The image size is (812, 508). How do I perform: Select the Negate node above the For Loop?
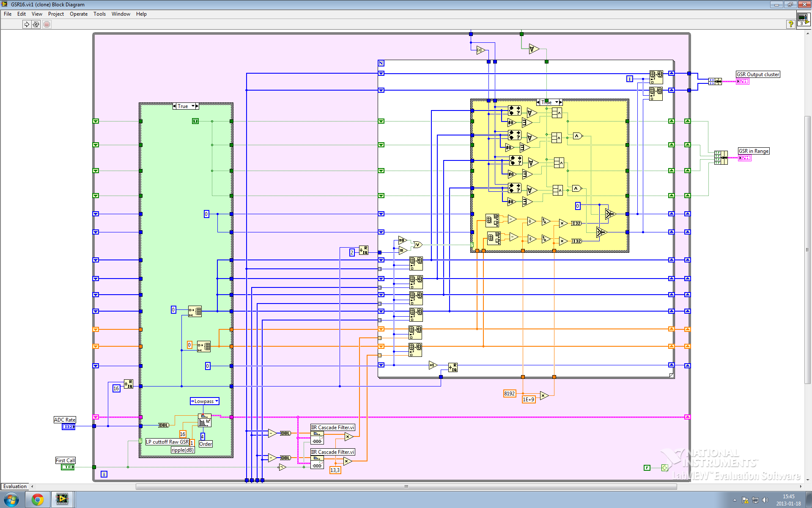click(x=480, y=50)
